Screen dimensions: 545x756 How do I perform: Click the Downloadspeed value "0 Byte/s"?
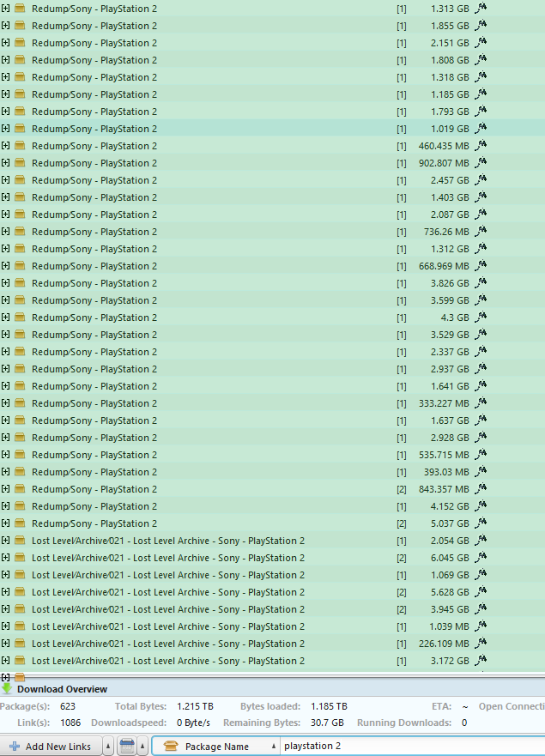click(x=193, y=723)
